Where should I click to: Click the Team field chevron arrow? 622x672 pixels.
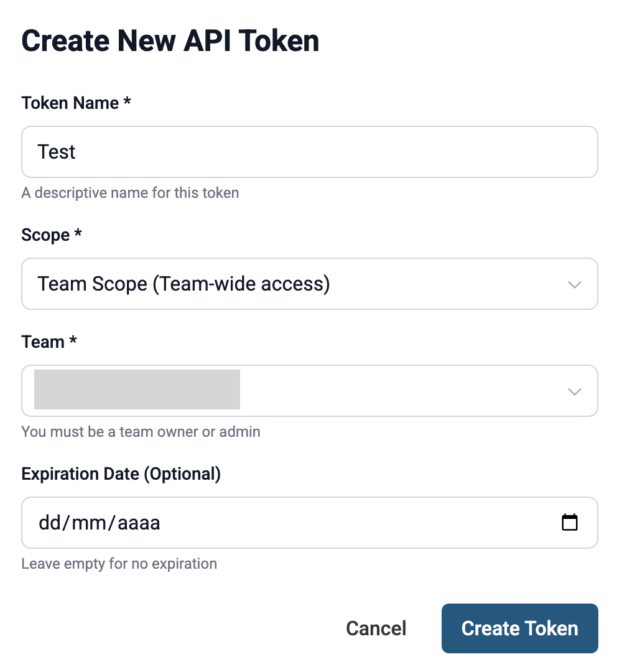click(x=575, y=391)
